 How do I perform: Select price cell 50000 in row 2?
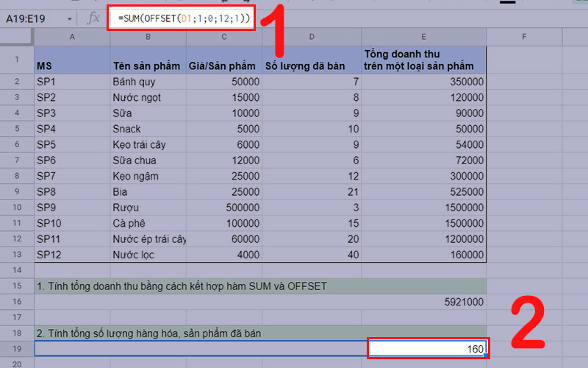coord(224,82)
